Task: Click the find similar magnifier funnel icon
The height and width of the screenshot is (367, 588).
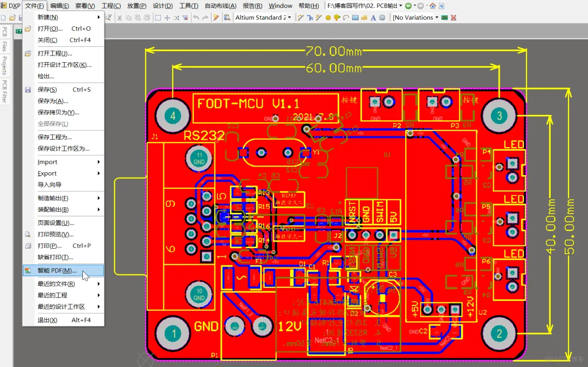Action: pos(109,18)
